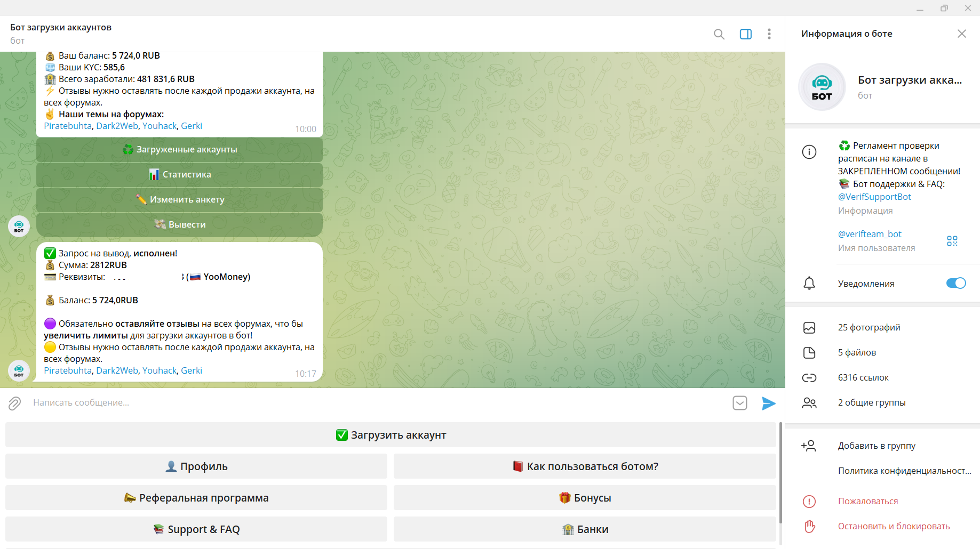Click the blue send message arrow
The height and width of the screenshot is (549, 980).
(768, 403)
